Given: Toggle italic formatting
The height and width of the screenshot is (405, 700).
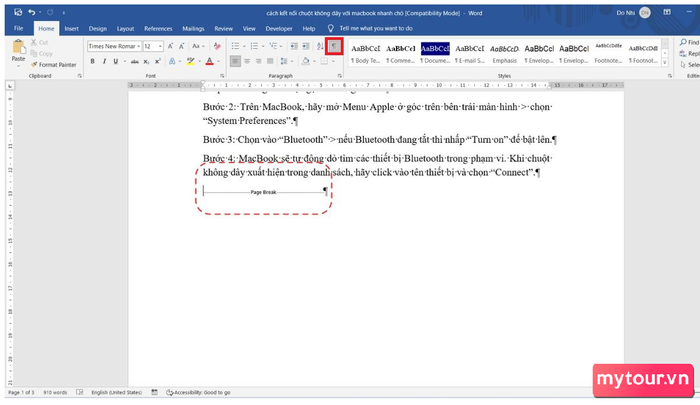Looking at the screenshot, I should coord(104,61).
